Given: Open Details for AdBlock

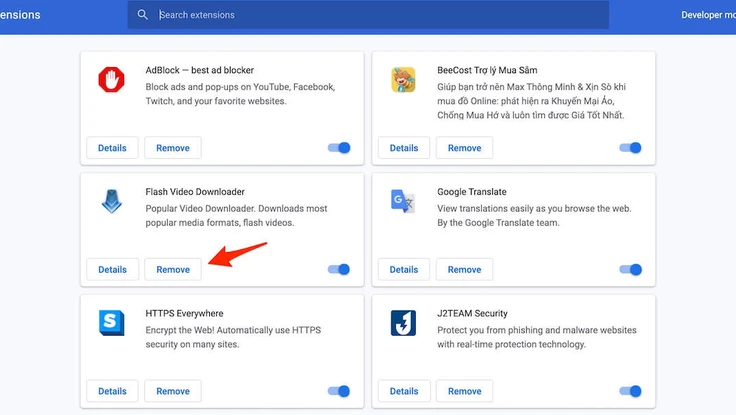Looking at the screenshot, I should [x=112, y=148].
